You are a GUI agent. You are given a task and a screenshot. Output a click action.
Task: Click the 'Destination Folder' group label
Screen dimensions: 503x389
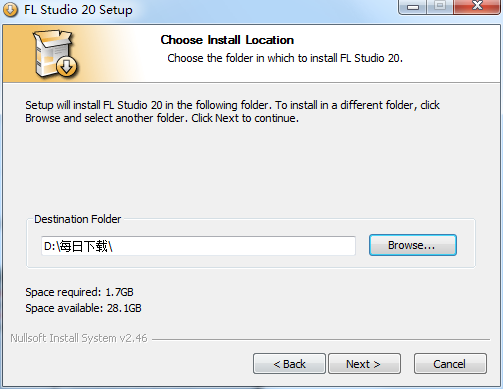(x=78, y=219)
